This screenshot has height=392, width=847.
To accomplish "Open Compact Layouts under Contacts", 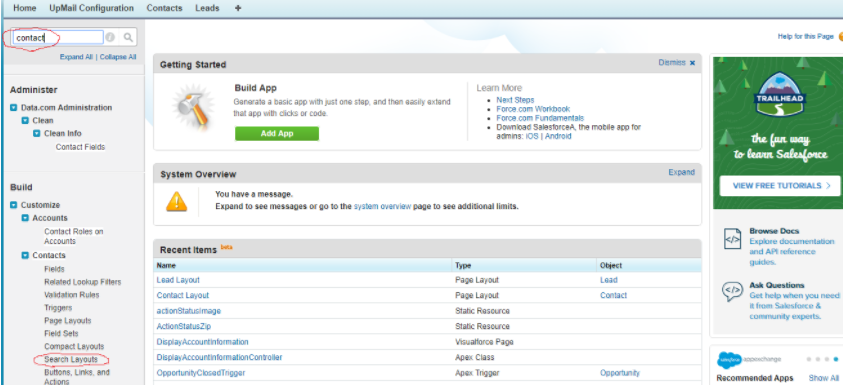I will coord(74,347).
